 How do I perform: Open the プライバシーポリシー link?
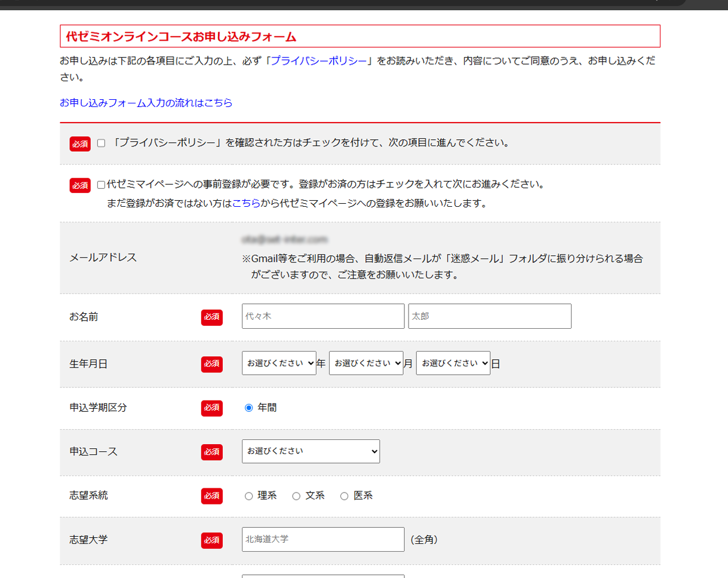point(319,60)
